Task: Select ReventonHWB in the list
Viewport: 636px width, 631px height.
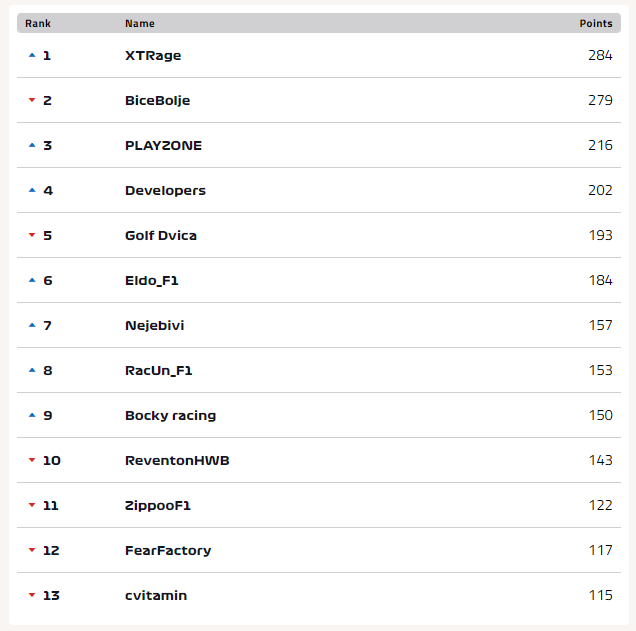Action: click(177, 461)
